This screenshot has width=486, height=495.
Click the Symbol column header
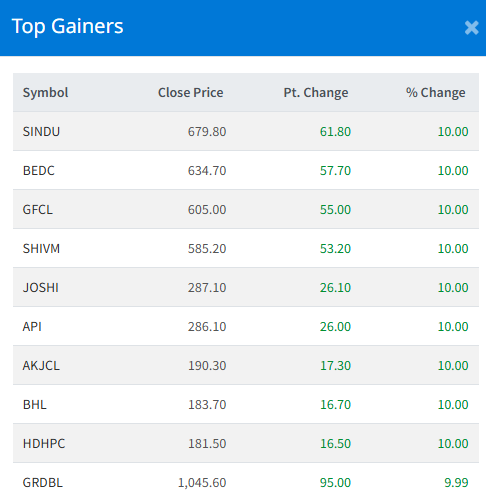[45, 92]
